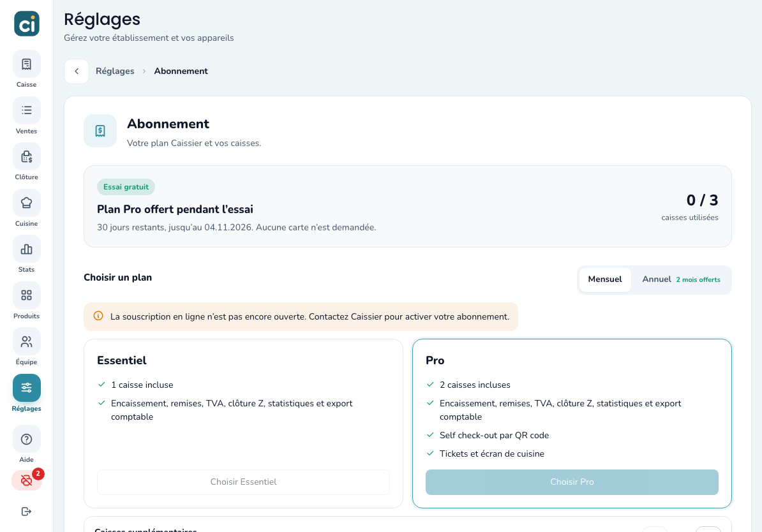Screen dimensions: 762x532
Task: Click 'Plan Pro offert pendant l'essai' heading
Action: pos(175,209)
